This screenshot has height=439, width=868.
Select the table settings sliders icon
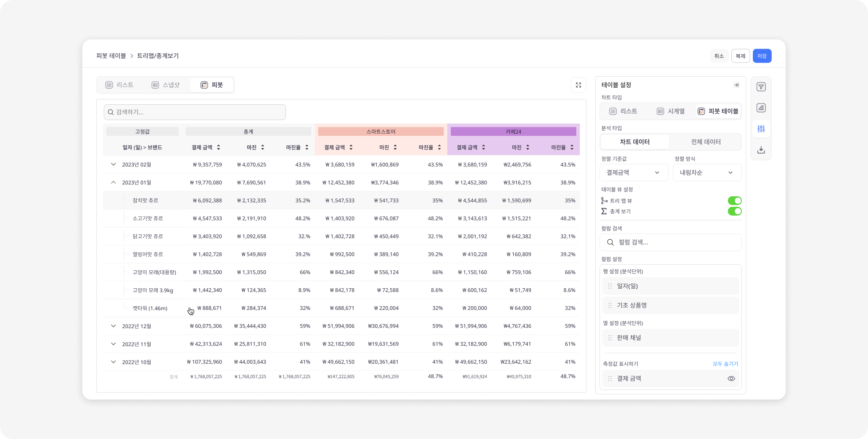point(761,129)
